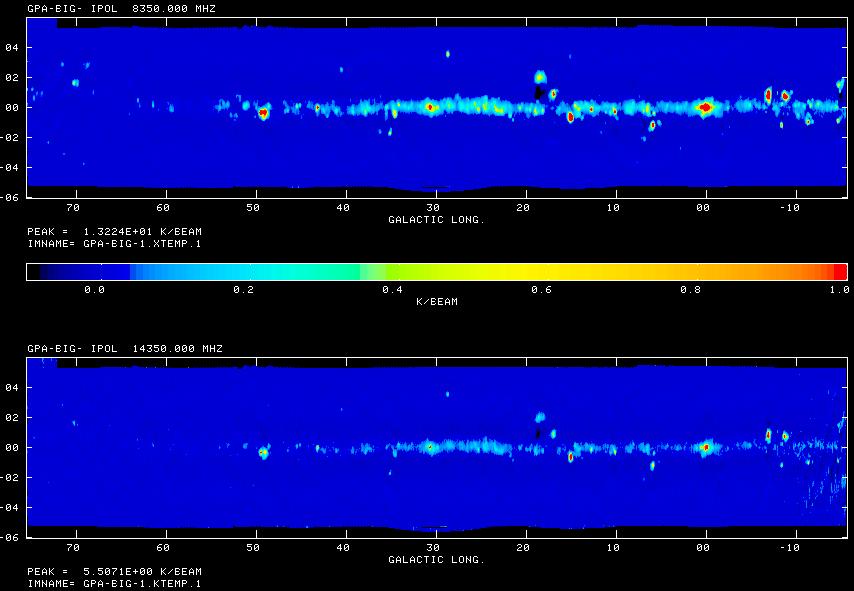Click longitude tick 40 on the 14350 MHz map
Viewport: 854px width, 591px height.
343,547
